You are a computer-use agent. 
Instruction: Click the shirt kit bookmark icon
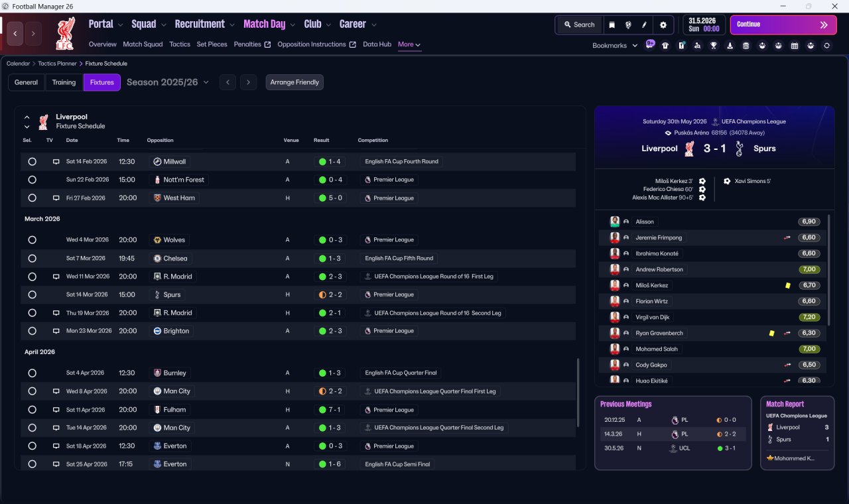click(x=665, y=45)
